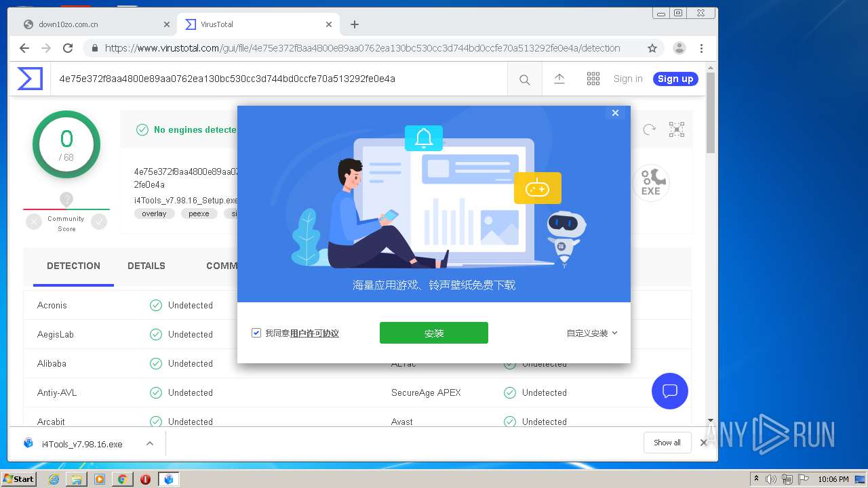Viewport: 868px width, 488px height.
Task: Click the Avast engine name
Action: [402, 422]
